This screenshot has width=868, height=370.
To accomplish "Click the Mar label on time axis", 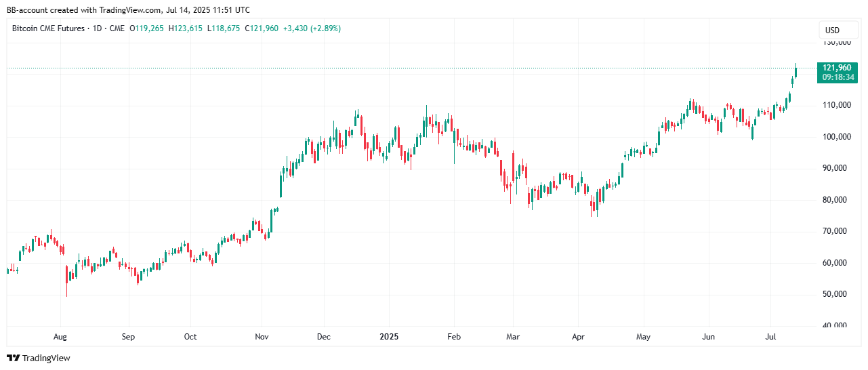I will (x=514, y=337).
